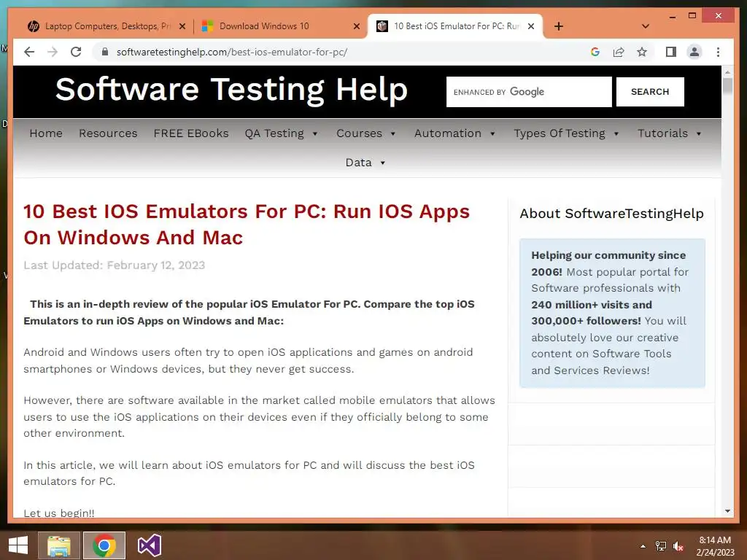The image size is (747, 560).
Task: Click the Chrome taskbar icon
Action: [104, 545]
